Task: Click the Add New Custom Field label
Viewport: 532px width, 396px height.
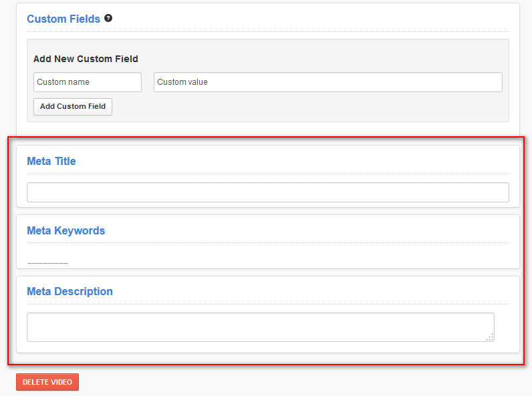Action: click(86, 59)
